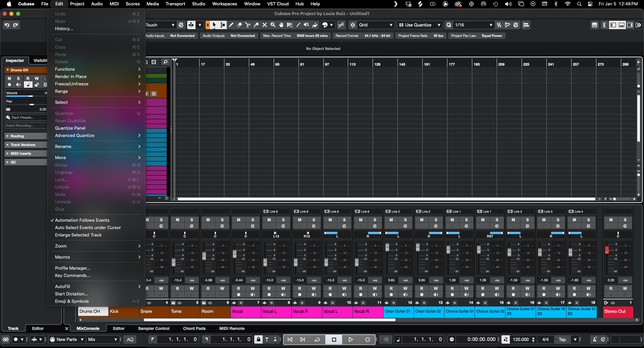This screenshot has height=348, width=644.
Task: Select the Comp hand tool
Action: (x=281, y=25)
